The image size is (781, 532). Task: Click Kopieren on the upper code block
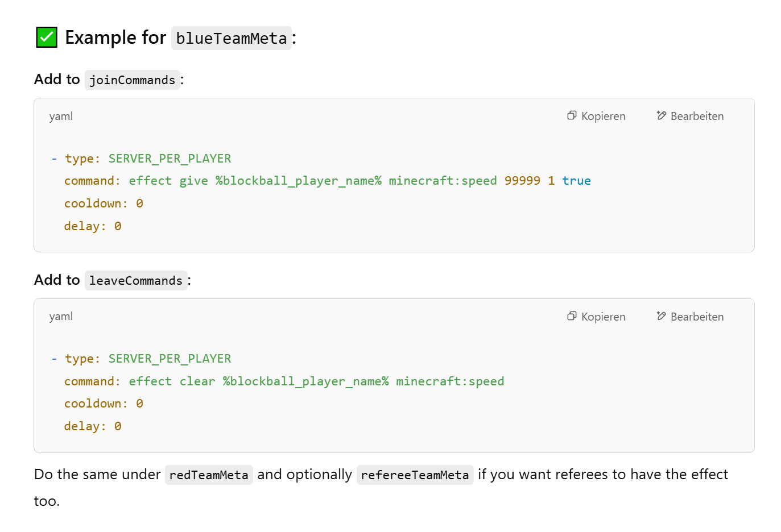point(596,115)
